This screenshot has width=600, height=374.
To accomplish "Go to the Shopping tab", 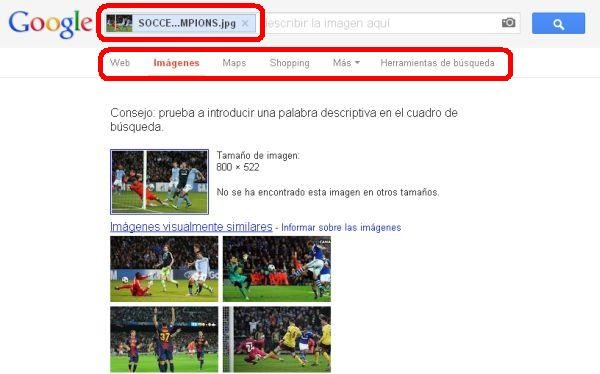I will pyautogui.click(x=289, y=63).
